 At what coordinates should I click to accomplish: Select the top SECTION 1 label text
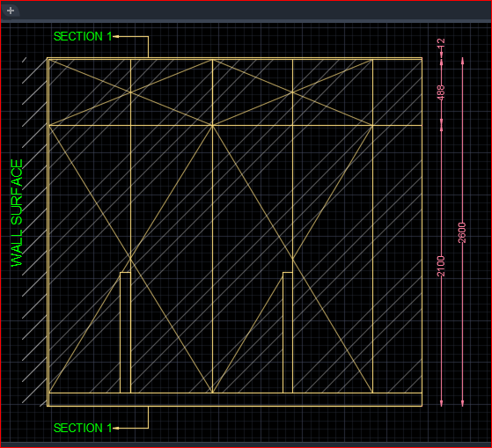(x=83, y=36)
